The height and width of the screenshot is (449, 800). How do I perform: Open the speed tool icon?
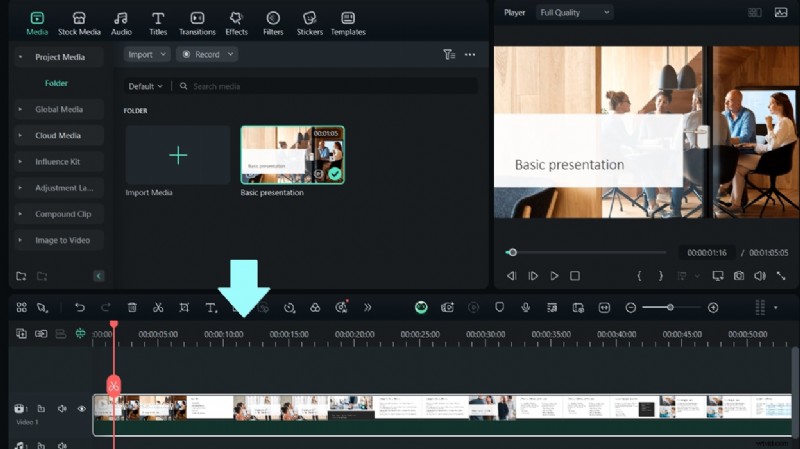(289, 307)
